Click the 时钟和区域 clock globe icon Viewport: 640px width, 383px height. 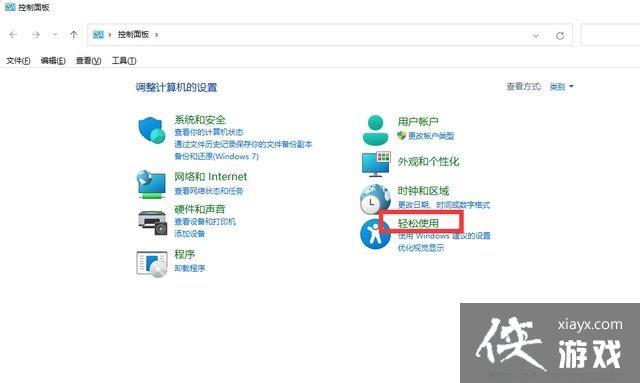click(x=375, y=199)
